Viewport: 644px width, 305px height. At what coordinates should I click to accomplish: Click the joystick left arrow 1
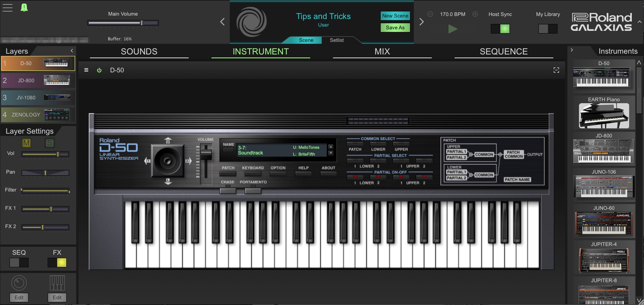147,161
